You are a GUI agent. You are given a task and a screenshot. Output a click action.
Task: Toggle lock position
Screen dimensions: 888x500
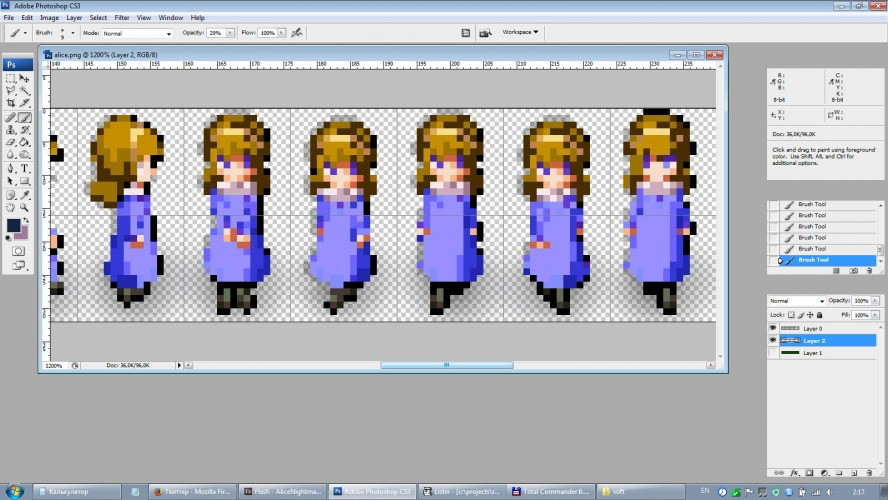(x=810, y=315)
